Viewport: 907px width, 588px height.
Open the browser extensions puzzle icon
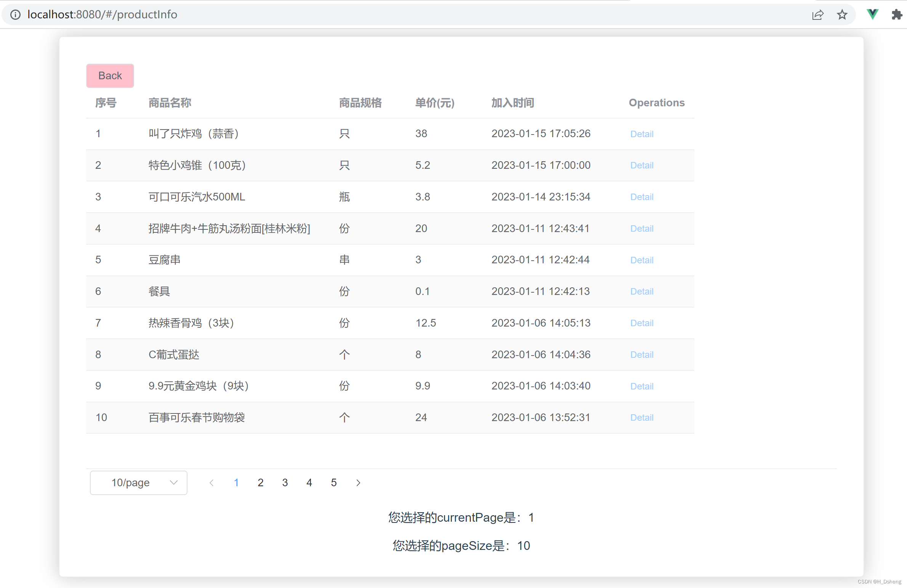point(897,15)
